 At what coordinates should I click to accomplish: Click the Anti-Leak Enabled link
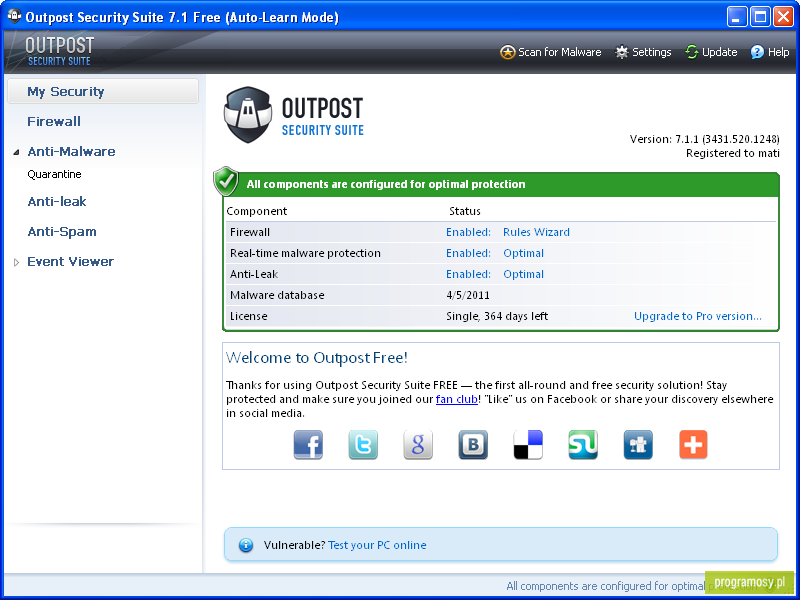click(x=468, y=274)
